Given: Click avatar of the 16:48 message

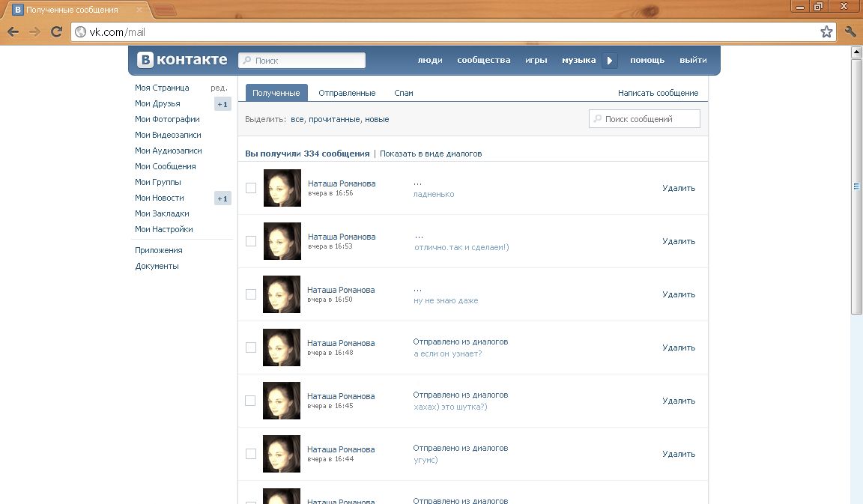Looking at the screenshot, I should (x=282, y=347).
